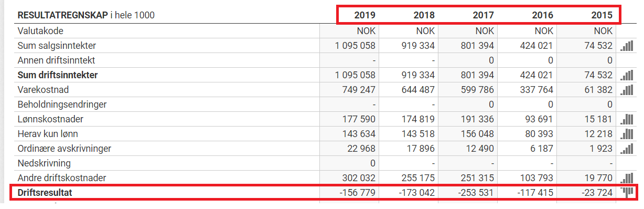This screenshot has height=209, width=644.
Task: Open the Driftsresultat negative bar chart icon
Action: pyautogui.click(x=627, y=192)
